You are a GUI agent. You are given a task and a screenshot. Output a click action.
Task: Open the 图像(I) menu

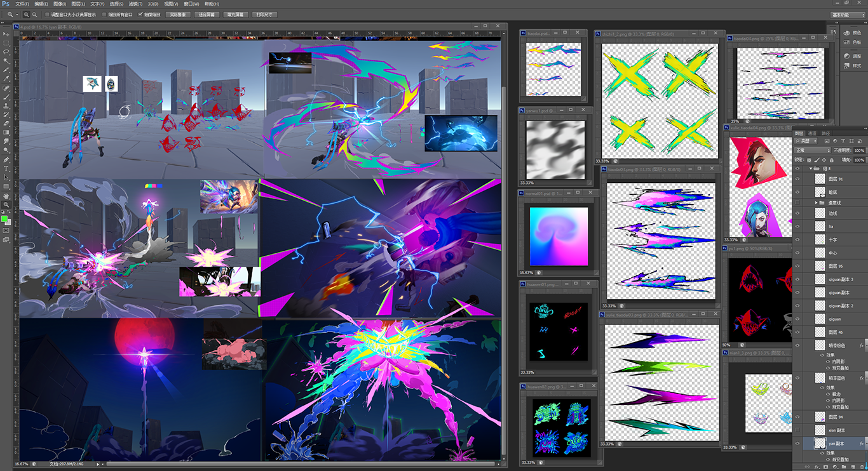click(x=59, y=4)
